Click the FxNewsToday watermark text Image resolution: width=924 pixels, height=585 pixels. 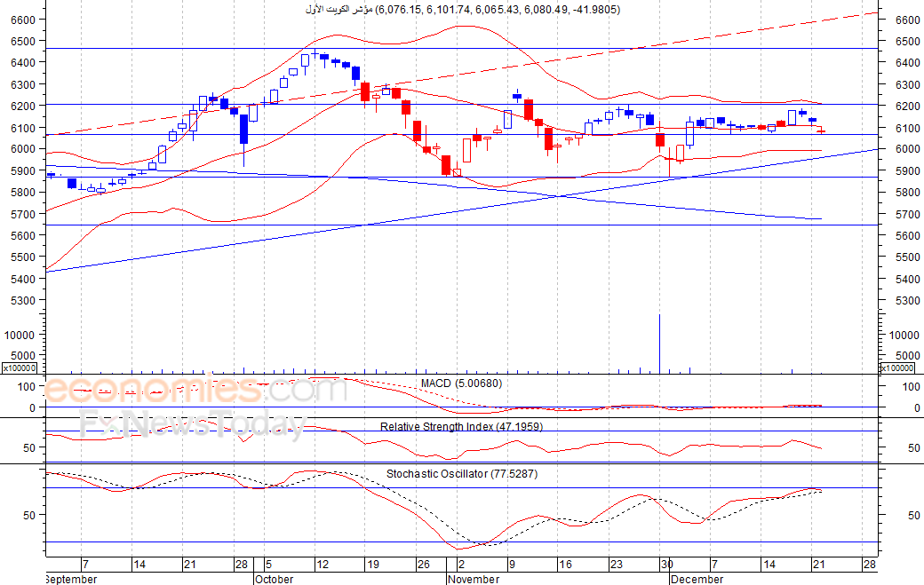(x=192, y=423)
